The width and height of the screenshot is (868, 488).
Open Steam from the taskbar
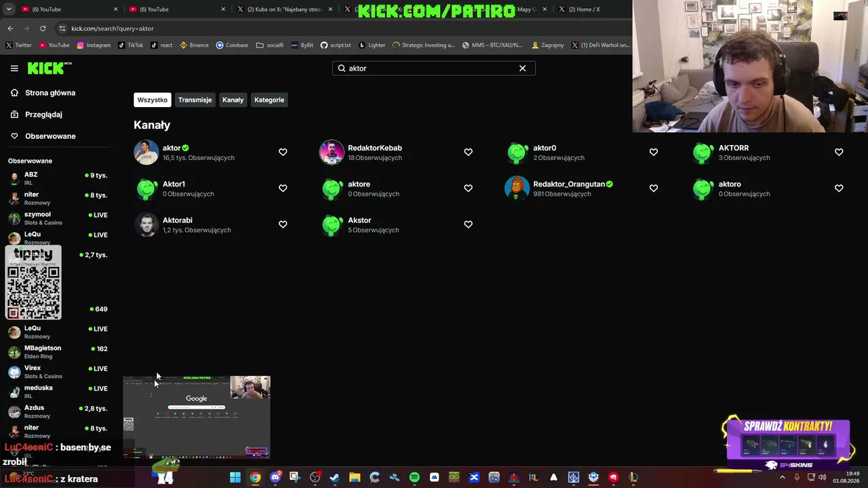(x=334, y=478)
